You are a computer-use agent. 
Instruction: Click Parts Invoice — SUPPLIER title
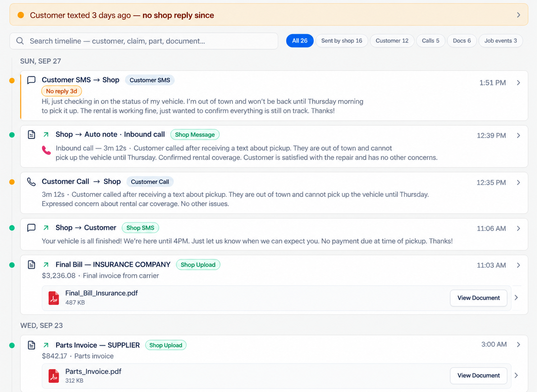pos(98,345)
